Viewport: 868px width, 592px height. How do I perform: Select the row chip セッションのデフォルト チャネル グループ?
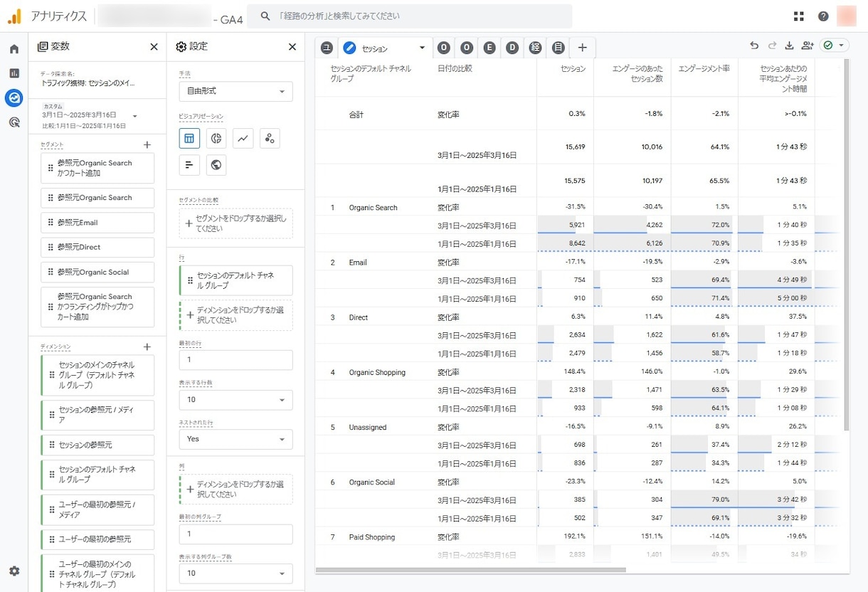235,280
